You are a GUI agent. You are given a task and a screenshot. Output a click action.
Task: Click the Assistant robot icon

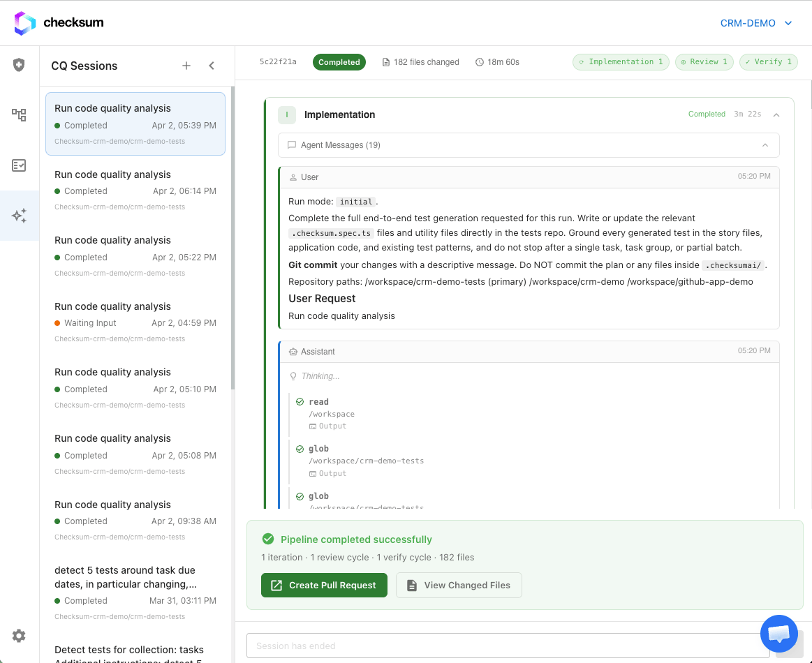coord(293,352)
